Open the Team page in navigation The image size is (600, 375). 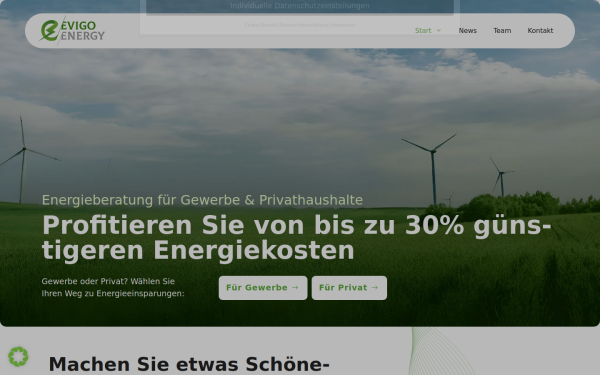(502, 31)
